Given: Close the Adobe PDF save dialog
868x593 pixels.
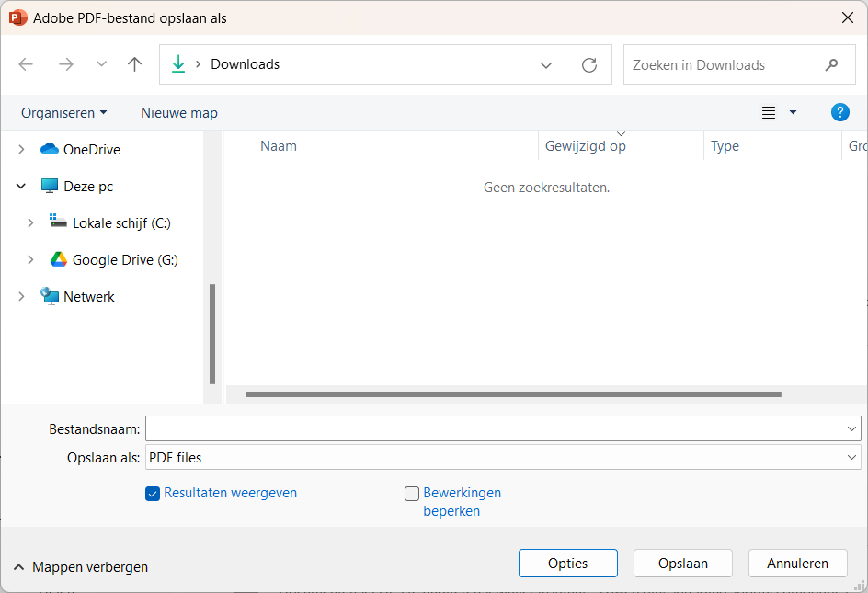Looking at the screenshot, I should [x=848, y=17].
